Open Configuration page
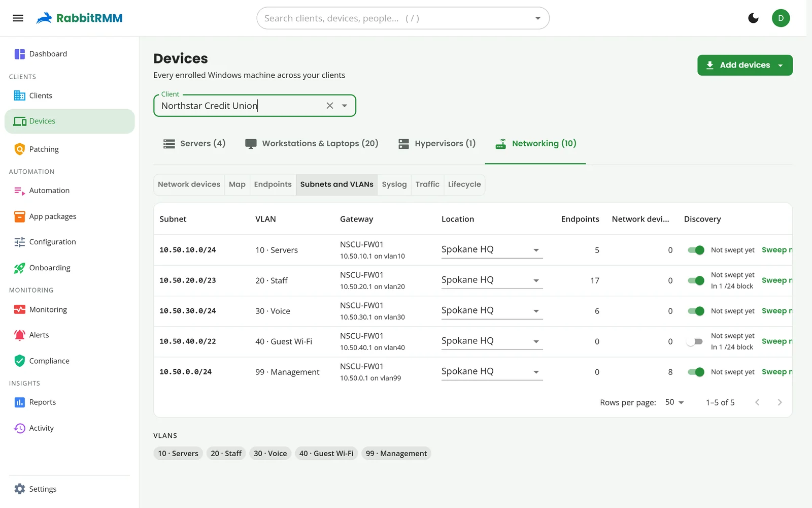 click(70, 242)
